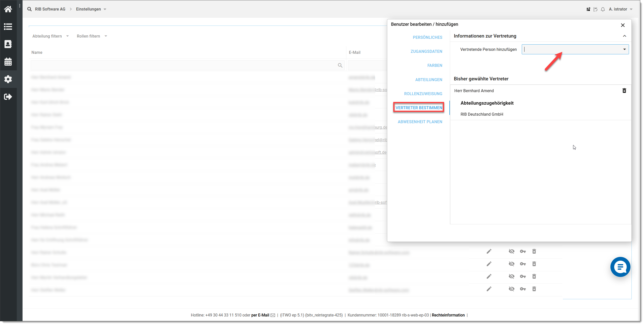Viewport: 644px width, 325px height.
Task: Open the A. istrator user menu
Action: [621, 9]
